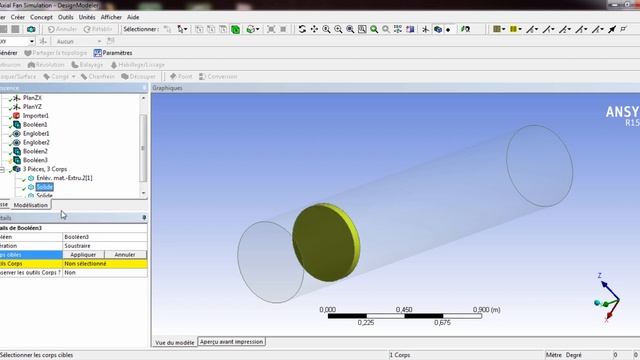Select PlanZX in the tree

pyautogui.click(x=32, y=98)
